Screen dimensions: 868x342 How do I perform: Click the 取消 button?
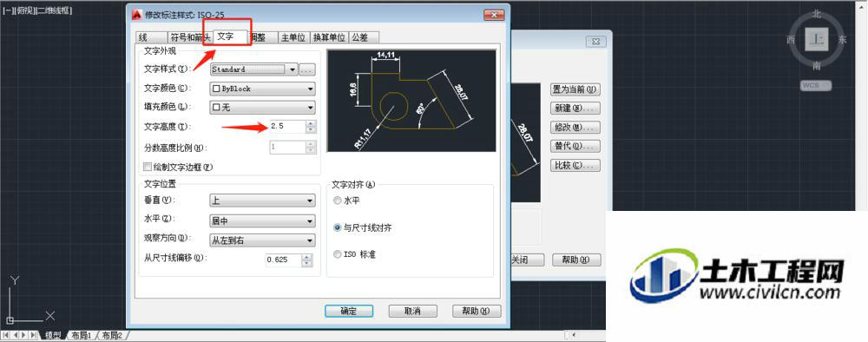[413, 311]
